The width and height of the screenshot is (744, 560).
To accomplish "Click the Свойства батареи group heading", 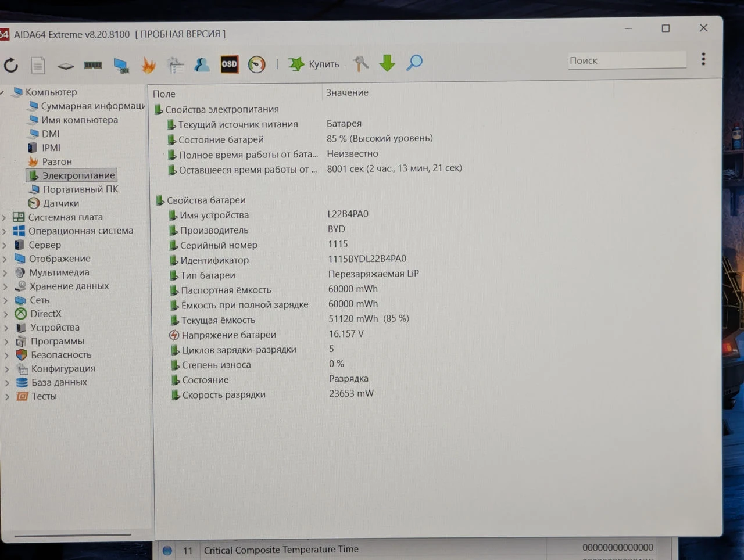I will 201,200.
